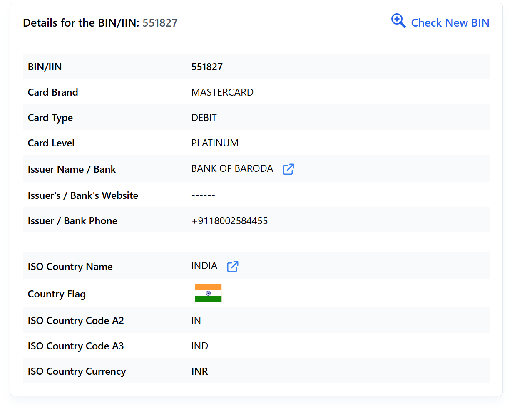Click the BANK OF BARODA issuer name
532x408 pixels.
coord(232,168)
